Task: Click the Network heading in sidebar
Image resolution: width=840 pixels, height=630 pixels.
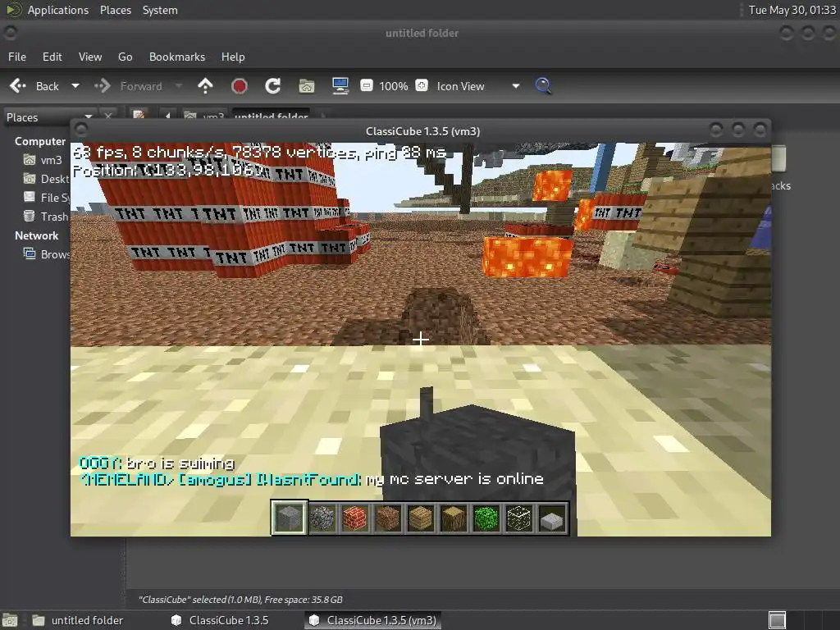Action: pyautogui.click(x=36, y=235)
